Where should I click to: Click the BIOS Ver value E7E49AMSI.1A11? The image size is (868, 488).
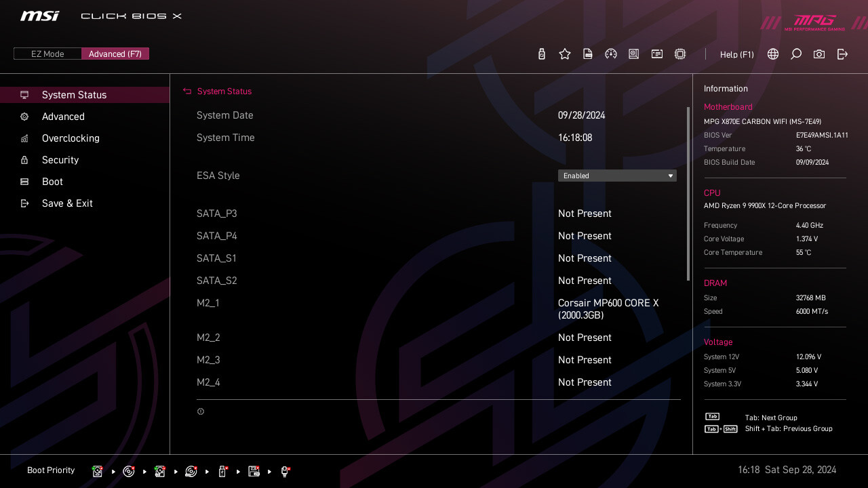click(x=822, y=136)
